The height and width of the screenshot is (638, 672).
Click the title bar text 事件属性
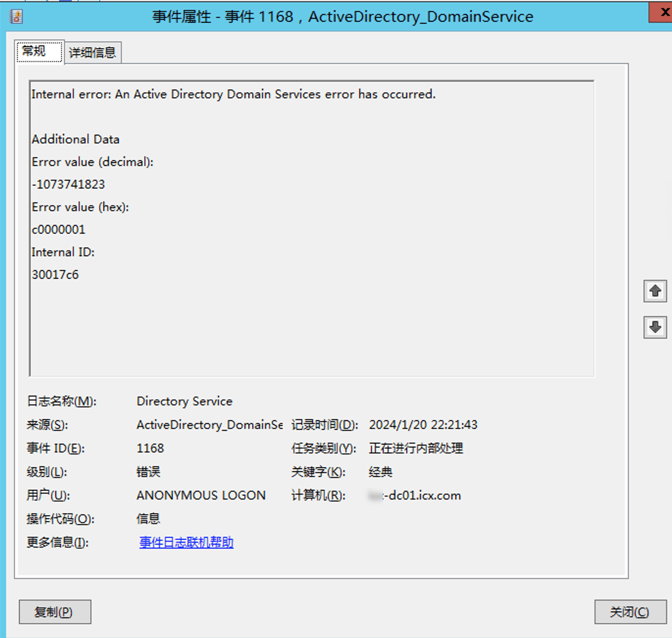pos(181,17)
